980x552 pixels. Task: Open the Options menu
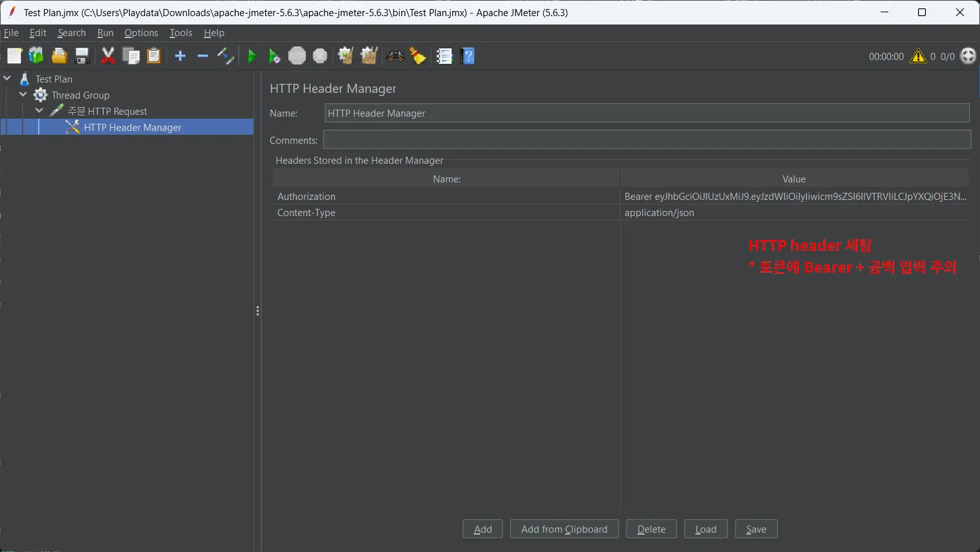coord(141,33)
